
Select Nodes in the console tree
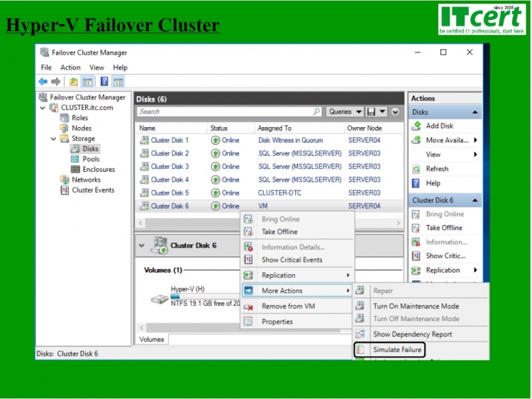(x=82, y=129)
